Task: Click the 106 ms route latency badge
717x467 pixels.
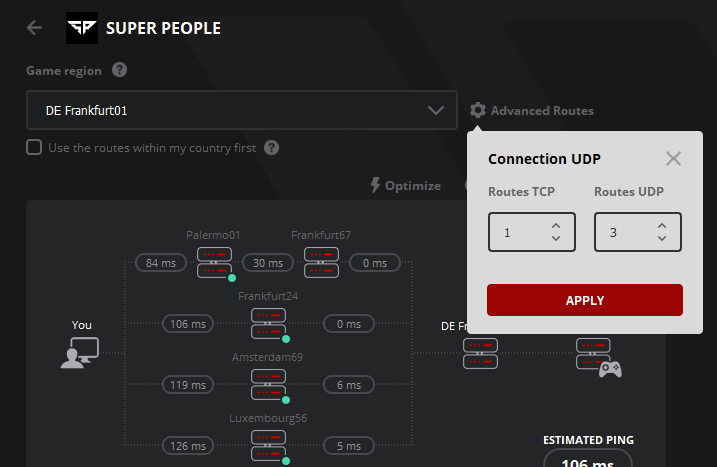Action: click(x=188, y=324)
